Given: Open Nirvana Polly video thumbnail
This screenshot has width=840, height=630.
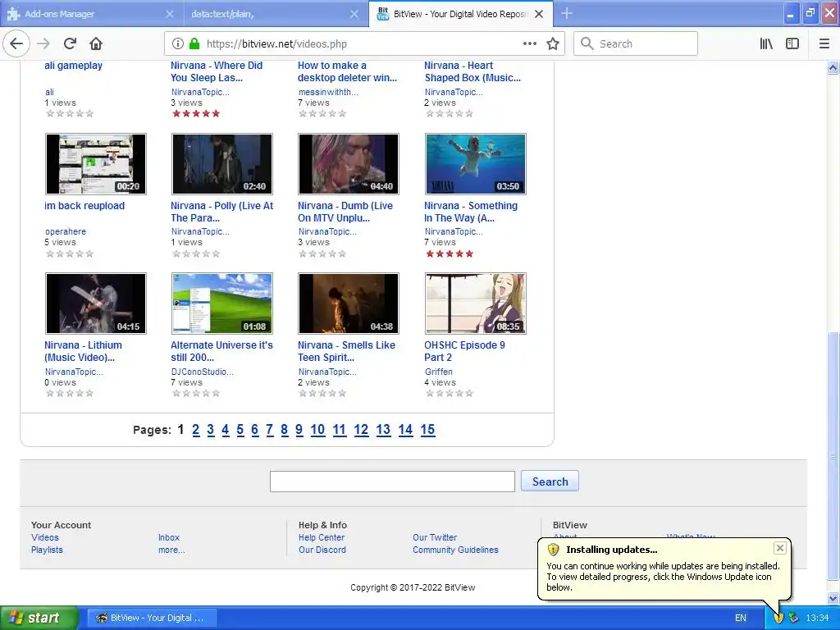Looking at the screenshot, I should 222,164.
